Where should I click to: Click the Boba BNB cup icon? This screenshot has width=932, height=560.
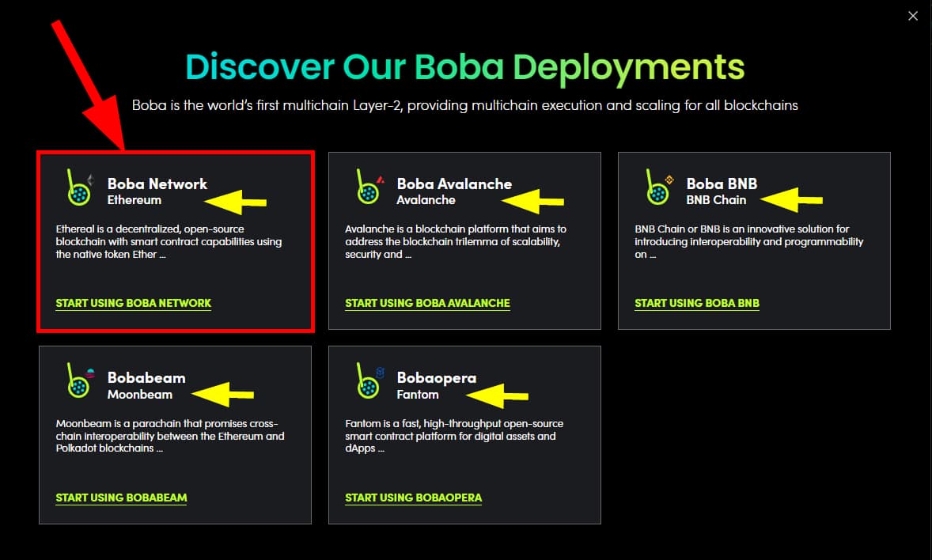click(656, 194)
